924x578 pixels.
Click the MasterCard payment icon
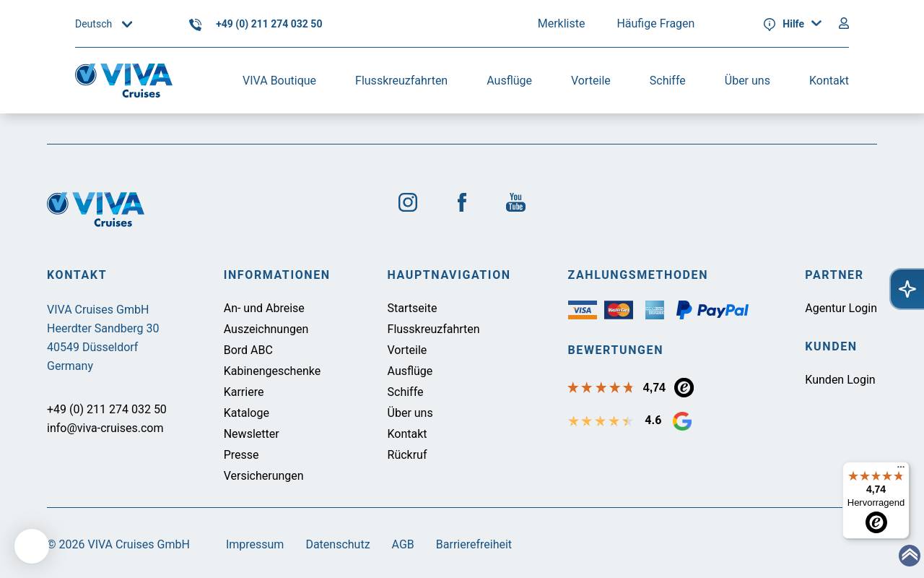pyautogui.click(x=619, y=310)
